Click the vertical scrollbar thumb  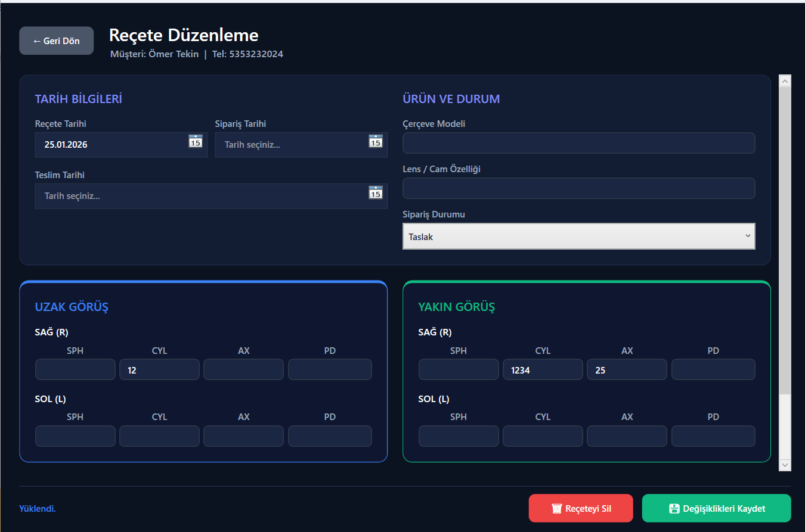[x=785, y=241]
